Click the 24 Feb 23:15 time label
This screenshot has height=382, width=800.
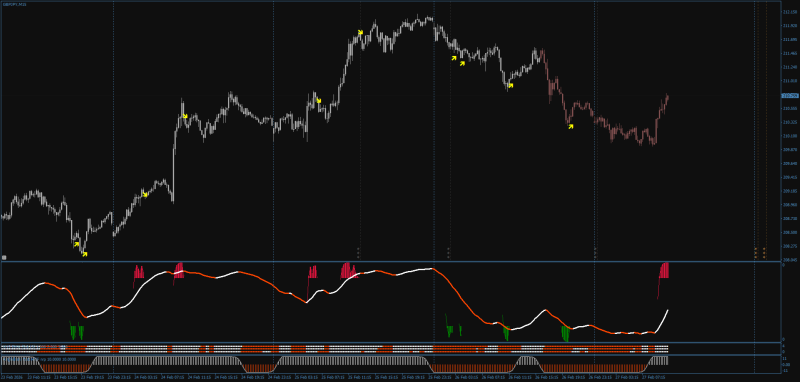coord(280,377)
